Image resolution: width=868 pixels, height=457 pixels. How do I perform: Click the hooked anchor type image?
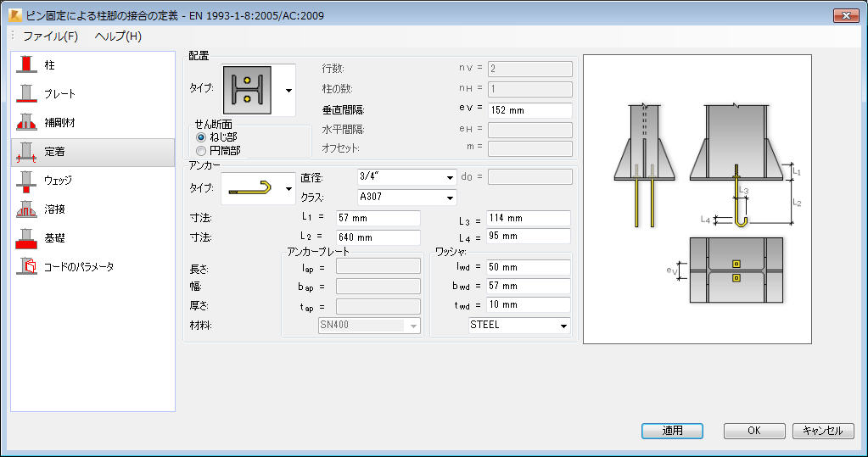[250, 188]
